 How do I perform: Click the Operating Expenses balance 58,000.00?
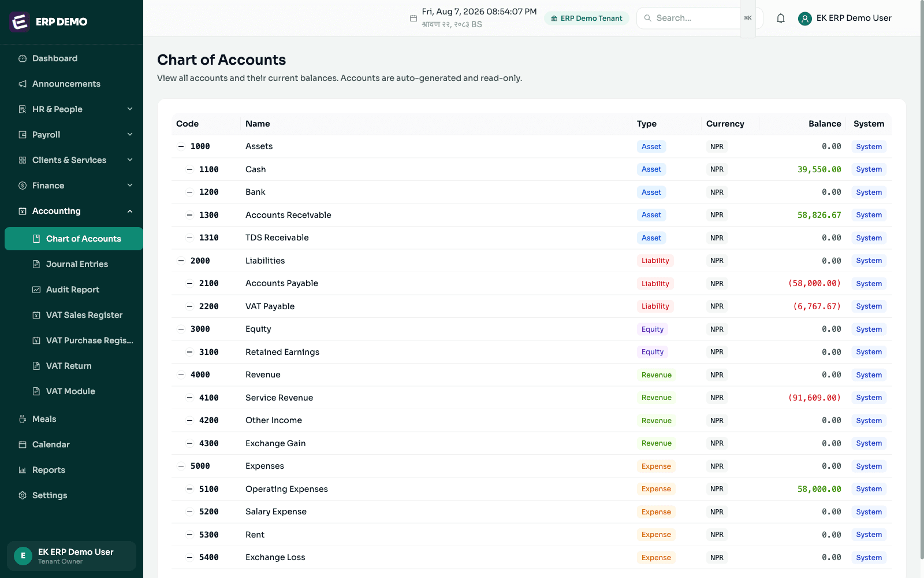pos(819,489)
